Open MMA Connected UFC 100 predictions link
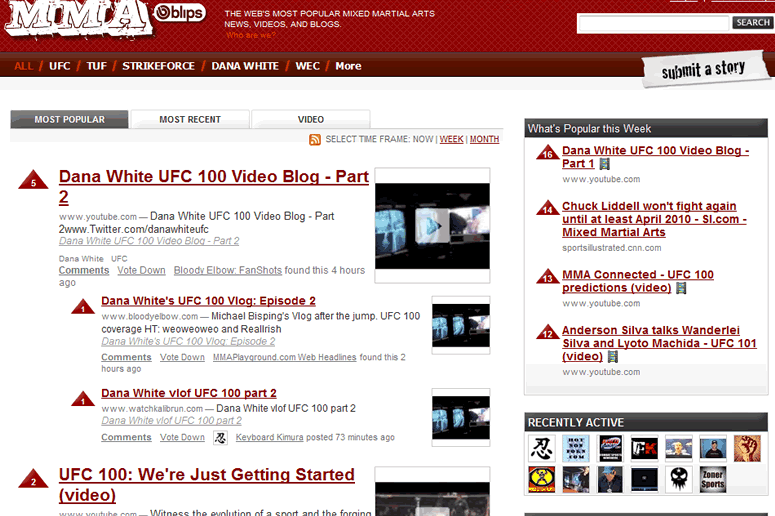The height and width of the screenshot is (516, 775). 638,281
